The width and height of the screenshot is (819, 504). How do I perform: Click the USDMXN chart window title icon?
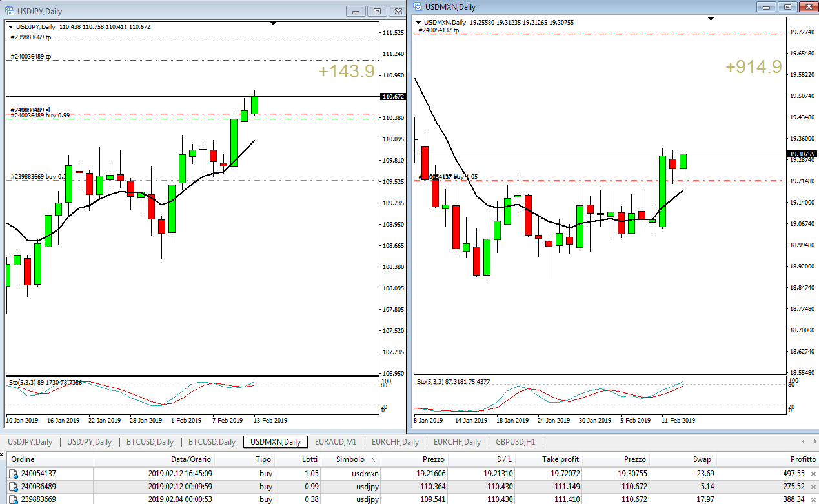(417, 6)
